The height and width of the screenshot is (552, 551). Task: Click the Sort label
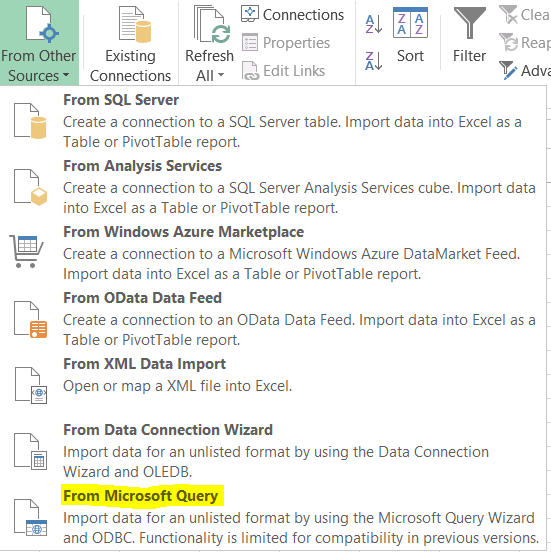click(x=410, y=56)
